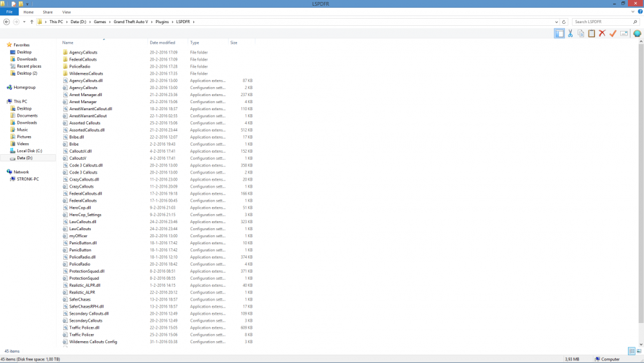
Task: Open recent locations dropdown arrow
Action: pyautogui.click(x=24, y=22)
